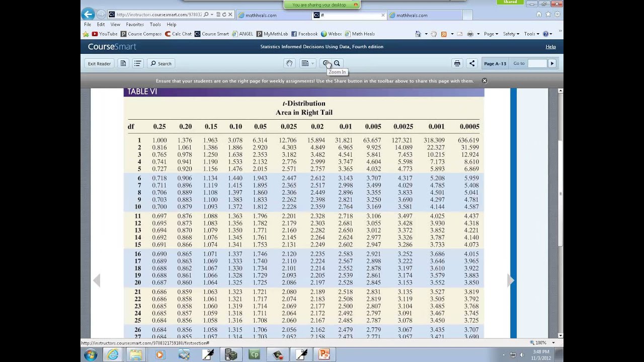Open the MyMathLab favorites link
644x362 pixels.
(x=272, y=34)
